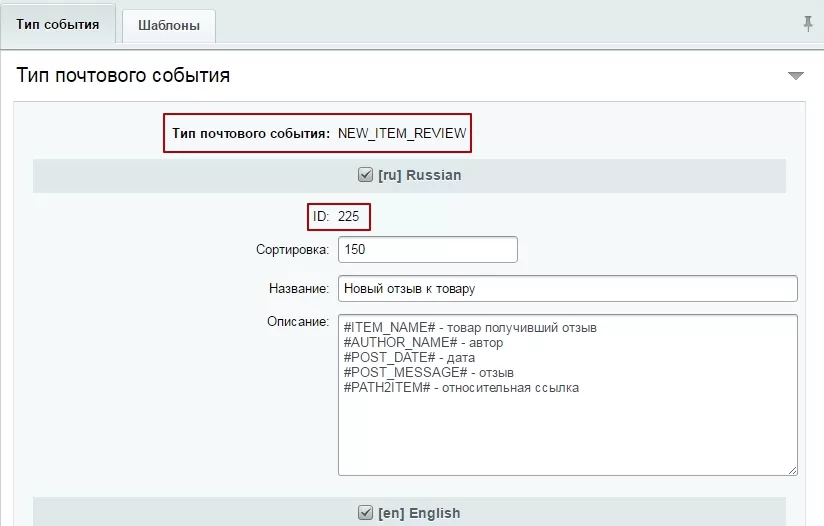This screenshot has width=824, height=526.
Task: Click the #AUTHOR_NAME# - автор line
Action: point(424,343)
